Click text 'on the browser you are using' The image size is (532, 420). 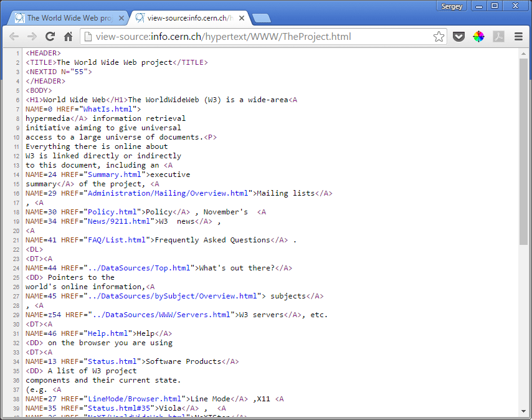coord(110,343)
